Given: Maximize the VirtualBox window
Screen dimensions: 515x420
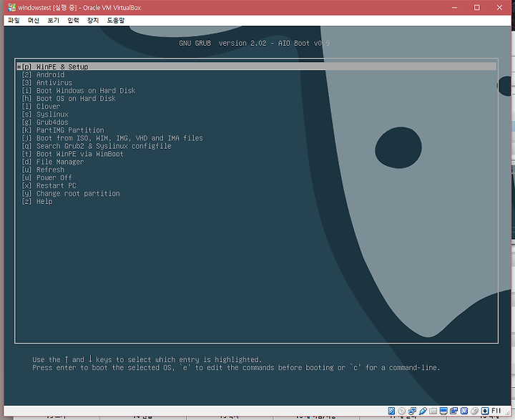Looking at the screenshot, I should pyautogui.click(x=477, y=7).
